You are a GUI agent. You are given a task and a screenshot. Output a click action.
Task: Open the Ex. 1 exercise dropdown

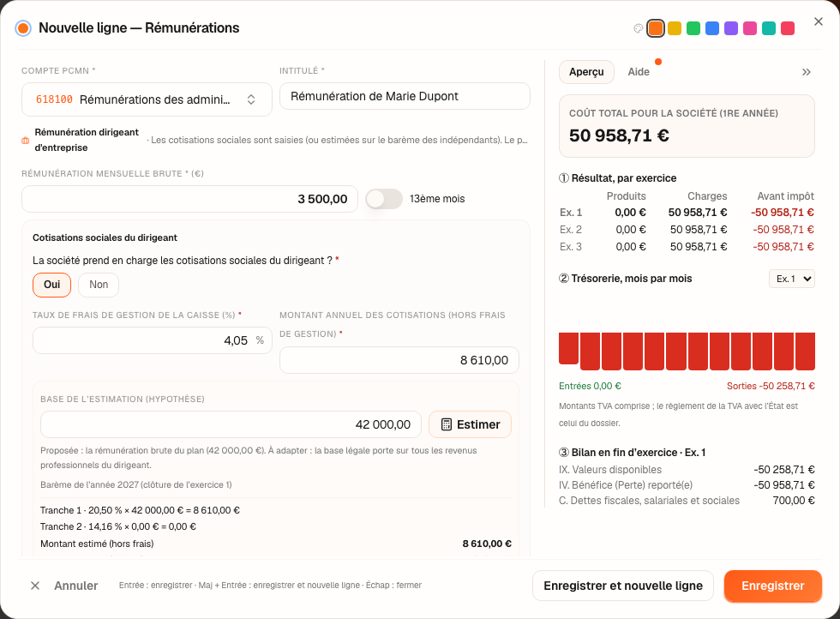(x=792, y=279)
